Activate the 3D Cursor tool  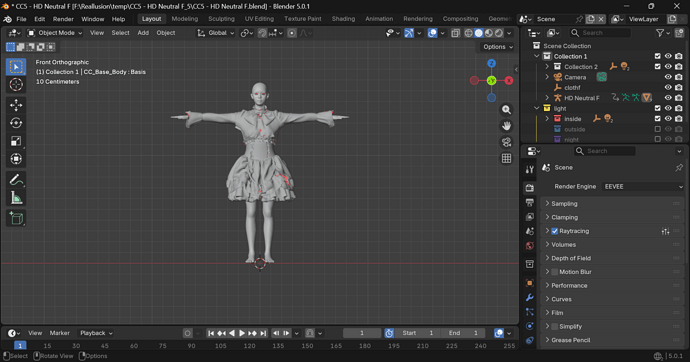[16, 84]
